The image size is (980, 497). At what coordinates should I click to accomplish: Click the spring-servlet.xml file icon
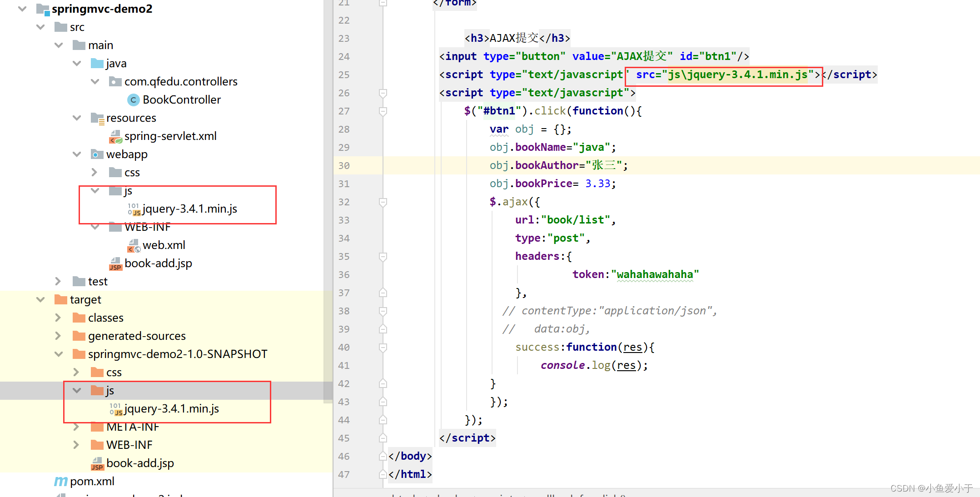(x=115, y=136)
